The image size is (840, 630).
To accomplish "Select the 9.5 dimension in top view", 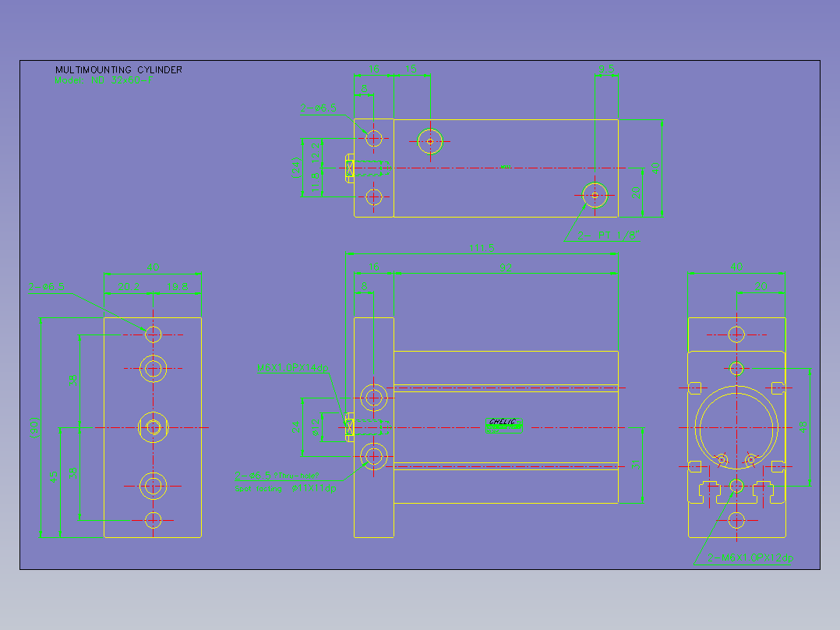I will point(606,69).
